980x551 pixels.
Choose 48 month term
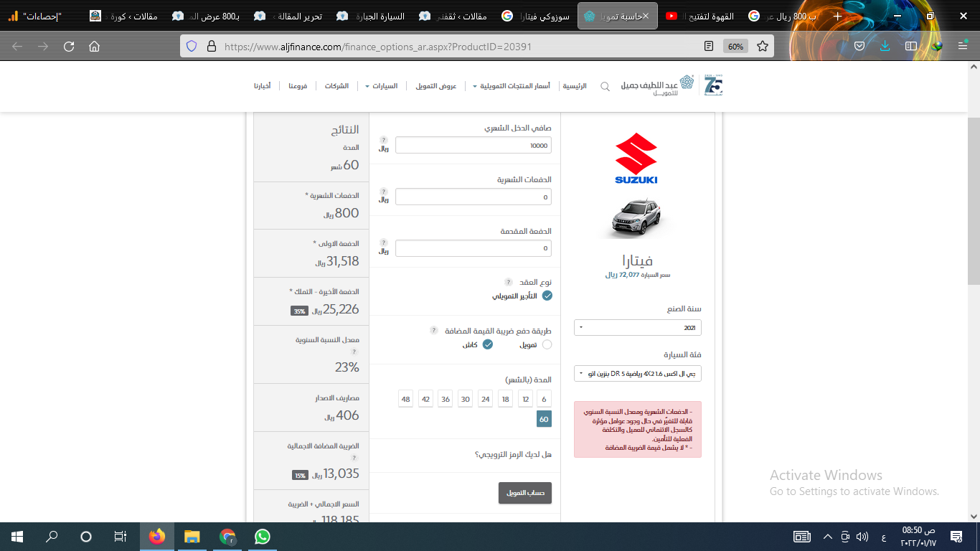pos(406,399)
